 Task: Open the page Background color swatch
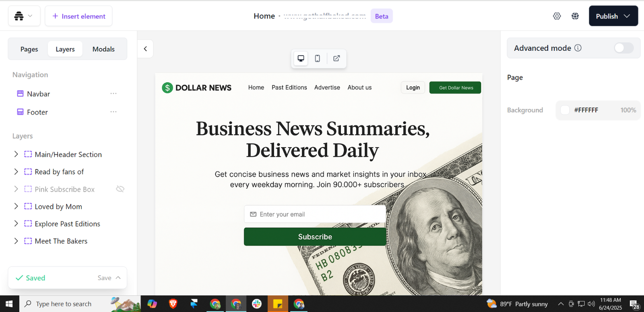pos(565,110)
